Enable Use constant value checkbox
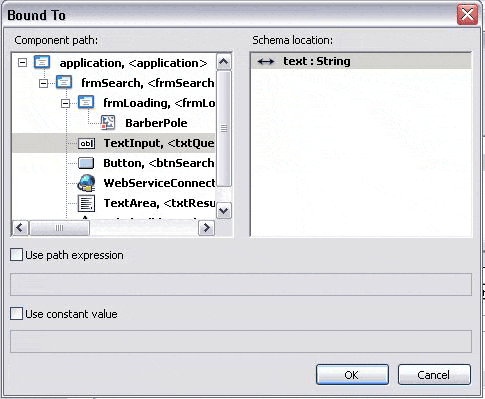 pyautogui.click(x=16, y=314)
